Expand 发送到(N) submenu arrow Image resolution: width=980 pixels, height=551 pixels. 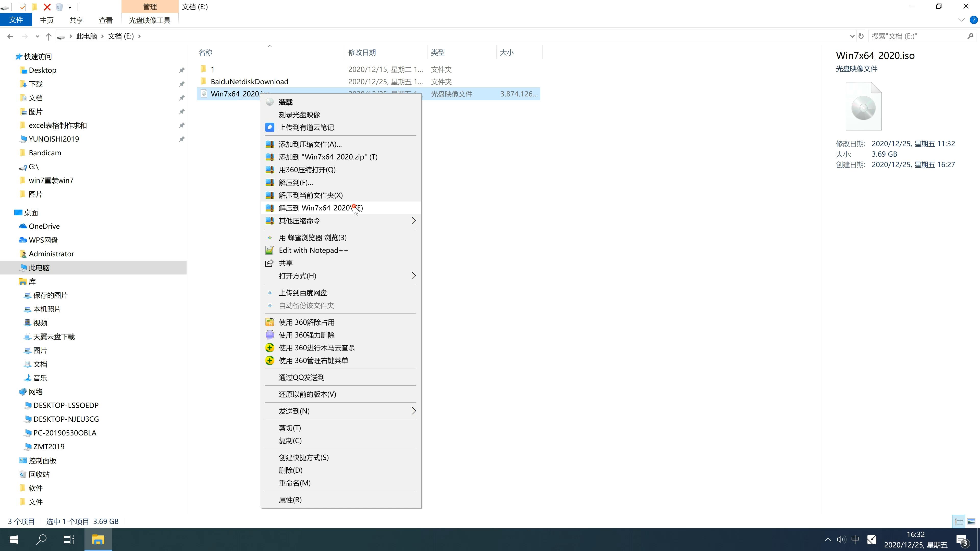point(413,410)
